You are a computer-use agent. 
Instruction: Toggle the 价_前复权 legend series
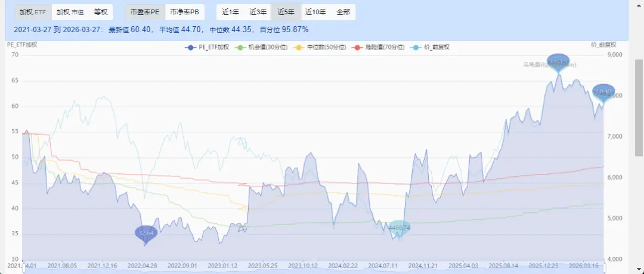(431, 47)
